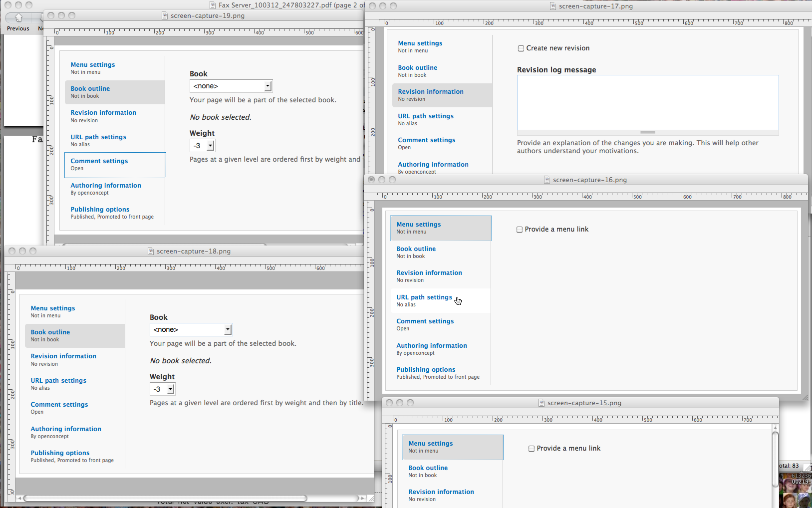Viewport: 812px width, 508px height.
Task: Open URL path settings tab in screen-capture-16
Action: point(441,300)
